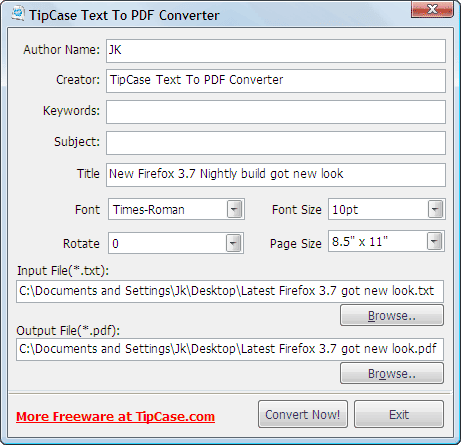Click the 10pt font size combo box

point(387,209)
